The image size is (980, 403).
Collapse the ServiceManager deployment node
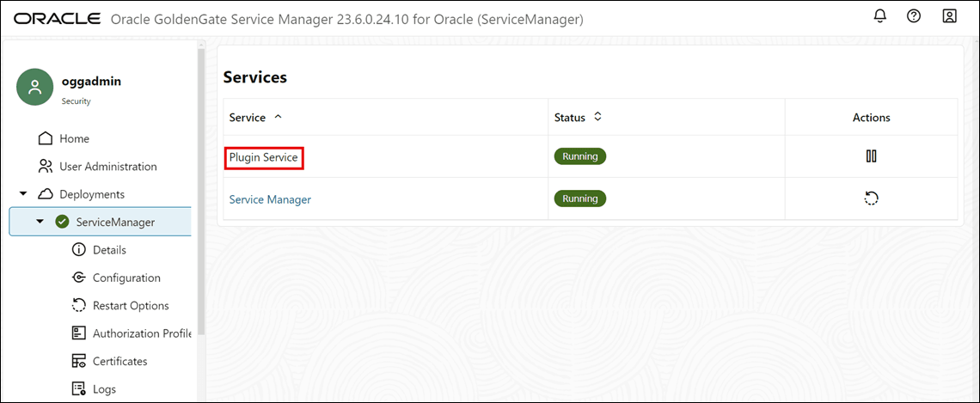point(40,222)
